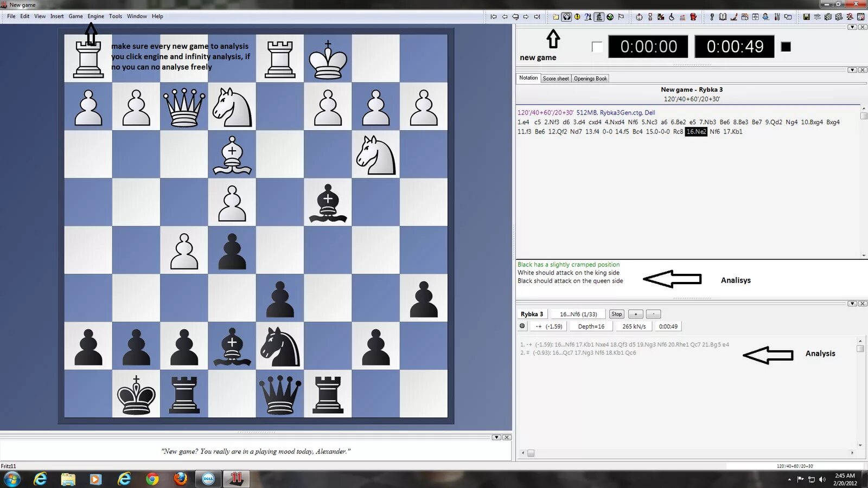This screenshot has height=488, width=868.
Task: Click the Fritz 11 taskbar button
Action: [x=237, y=478]
